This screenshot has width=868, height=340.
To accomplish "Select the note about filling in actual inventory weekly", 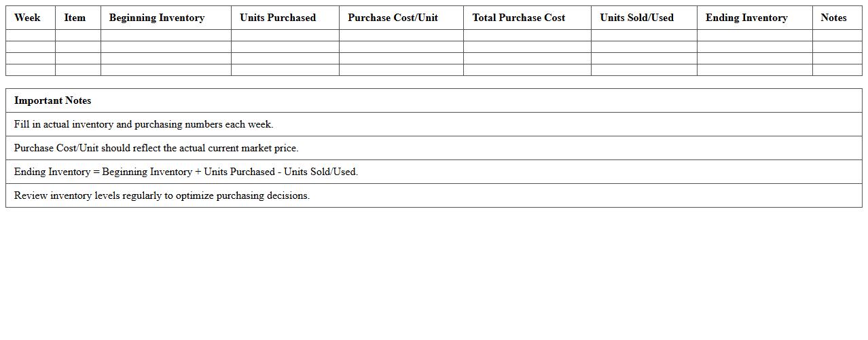I will click(143, 124).
